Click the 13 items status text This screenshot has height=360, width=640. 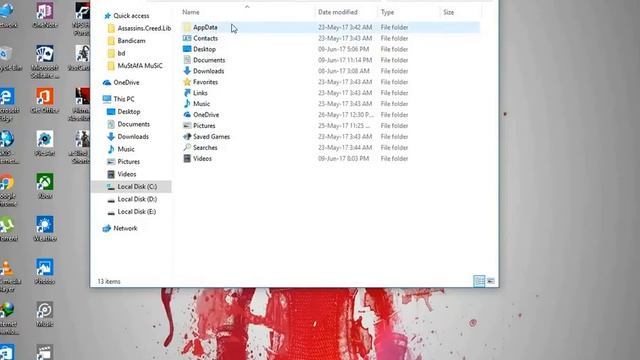point(109,282)
